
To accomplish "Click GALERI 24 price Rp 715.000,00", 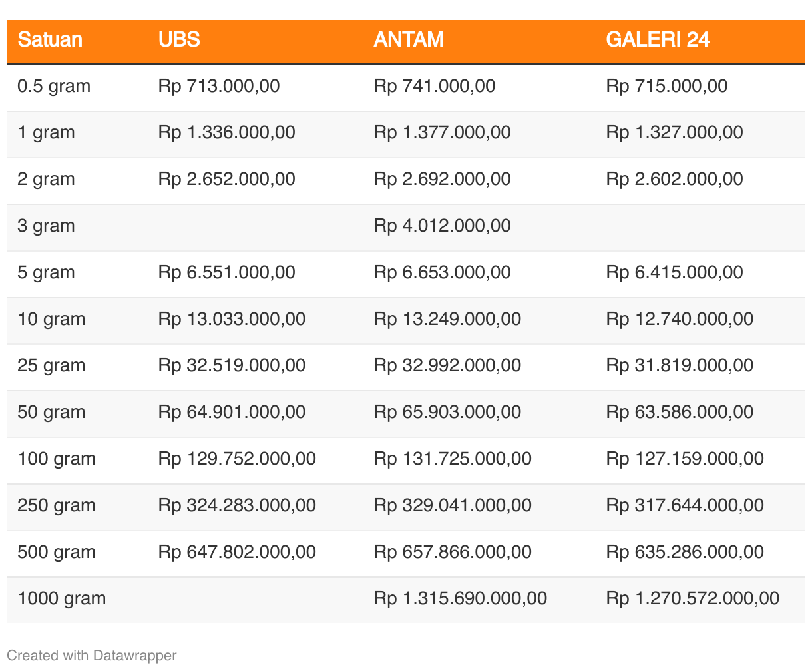I will pyautogui.click(x=667, y=86).
